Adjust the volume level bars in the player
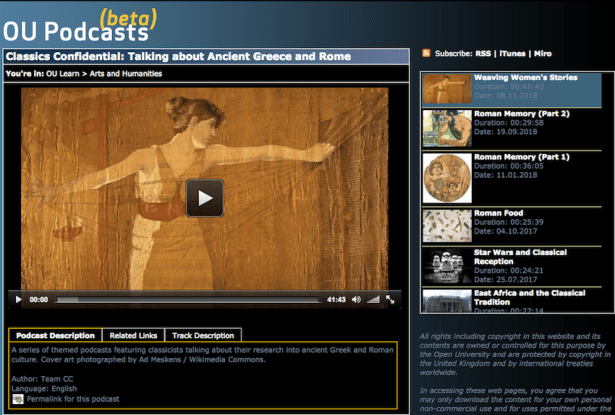615x415 pixels. tap(375, 299)
